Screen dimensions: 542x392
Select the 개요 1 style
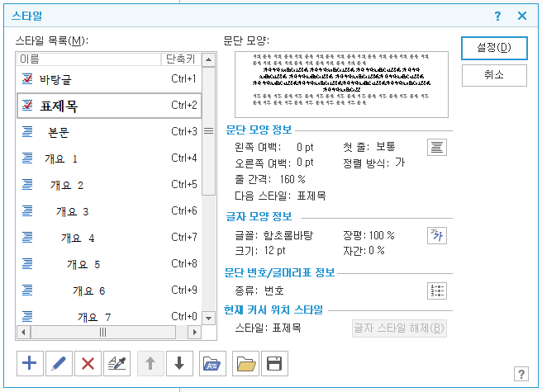pyautogui.click(x=109, y=158)
